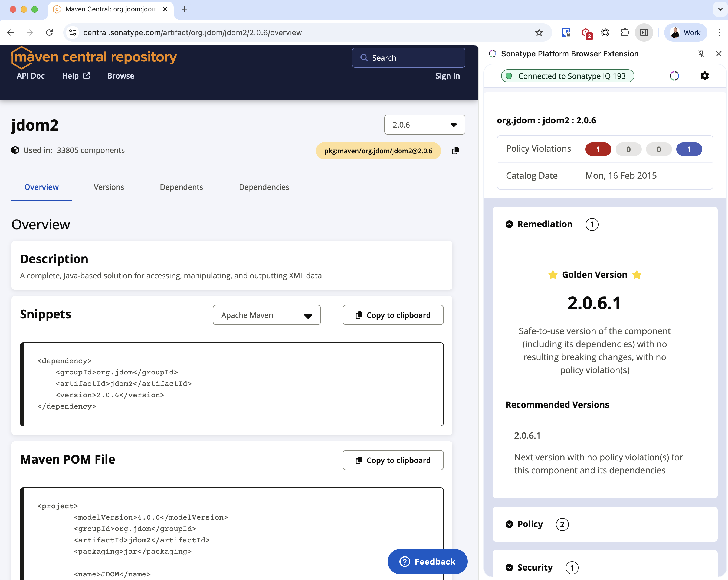Open the Extensions puzzle piece menu

(625, 32)
